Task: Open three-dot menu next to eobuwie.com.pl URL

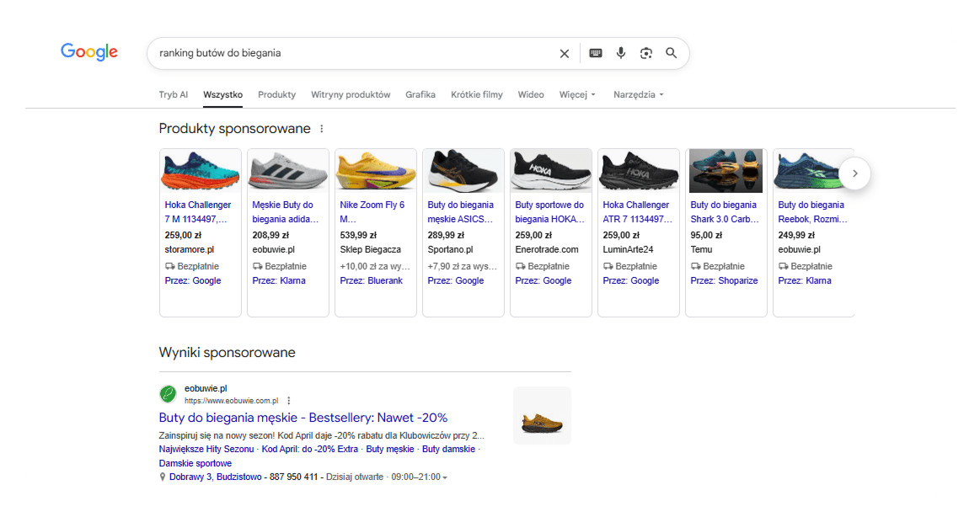Action: [289, 401]
